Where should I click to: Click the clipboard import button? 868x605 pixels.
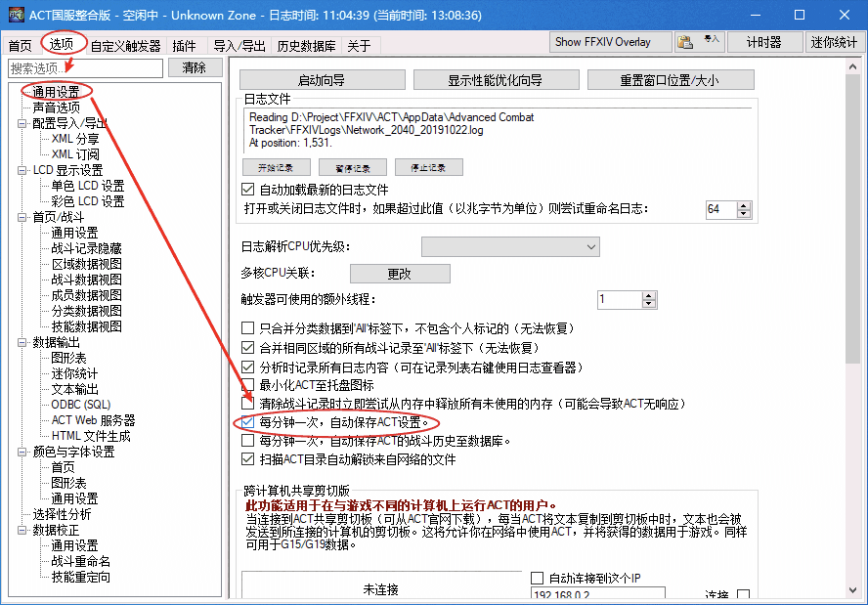[700, 42]
